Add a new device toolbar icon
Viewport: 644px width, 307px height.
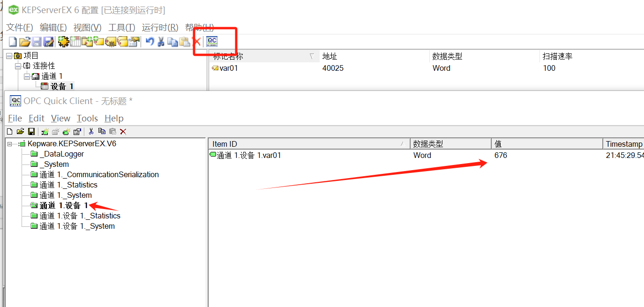pos(75,42)
